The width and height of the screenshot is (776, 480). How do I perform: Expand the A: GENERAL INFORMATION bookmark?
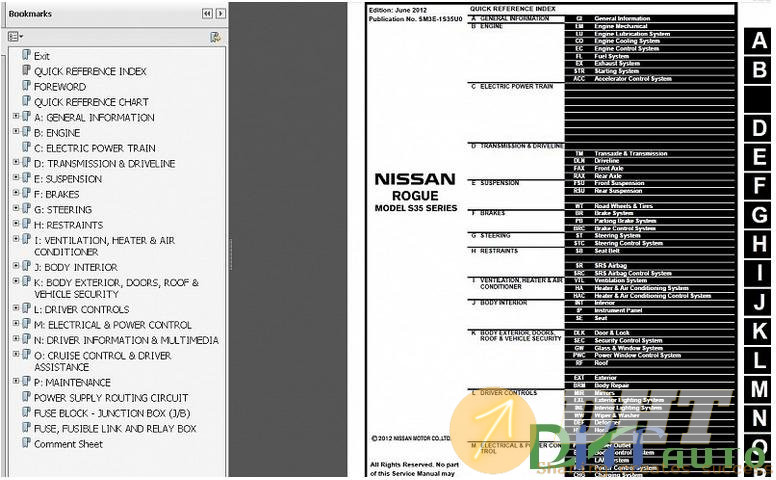click(16, 116)
